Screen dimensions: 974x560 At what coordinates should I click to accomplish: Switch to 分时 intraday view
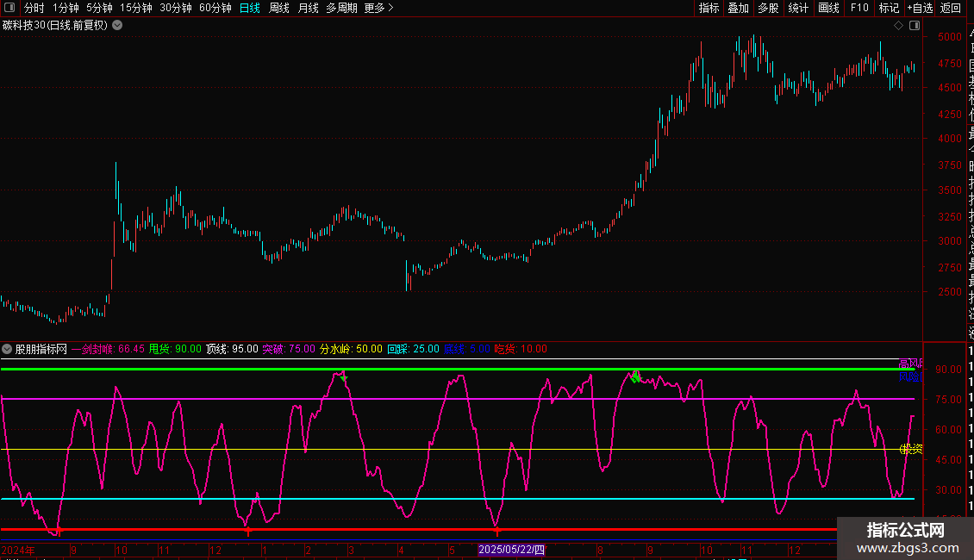click(34, 8)
